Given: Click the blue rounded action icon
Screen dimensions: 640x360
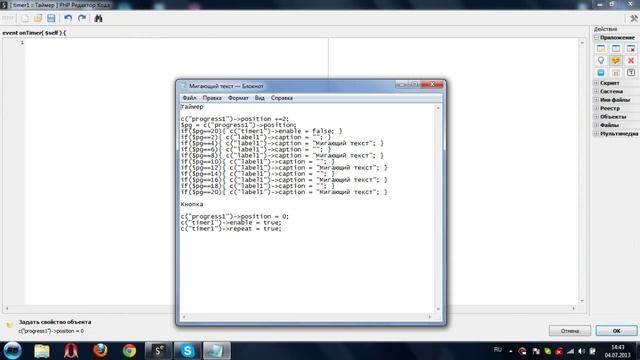Looking at the screenshot, I should click(601, 73).
